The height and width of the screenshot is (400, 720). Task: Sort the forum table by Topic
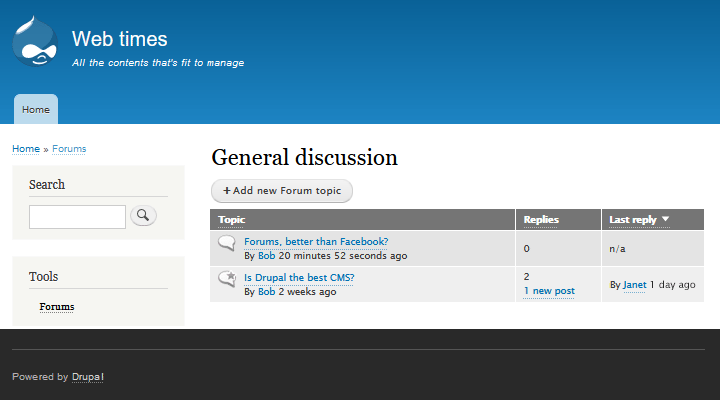click(232, 219)
